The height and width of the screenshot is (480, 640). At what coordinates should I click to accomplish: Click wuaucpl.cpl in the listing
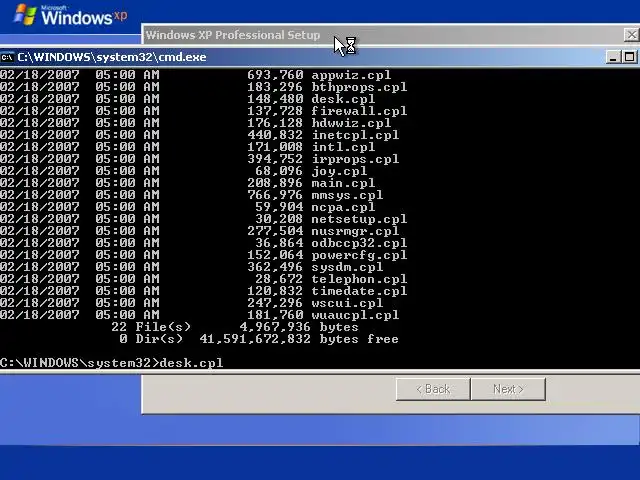[355, 315]
